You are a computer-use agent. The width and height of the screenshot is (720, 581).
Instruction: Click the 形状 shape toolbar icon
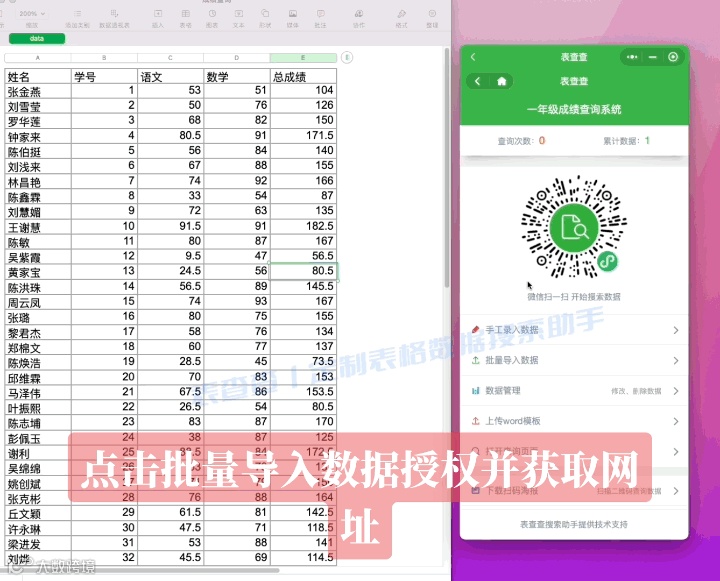tap(265, 14)
